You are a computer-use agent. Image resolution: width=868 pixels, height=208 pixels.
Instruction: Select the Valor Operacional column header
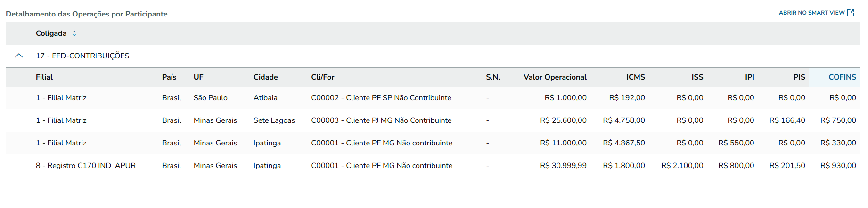click(x=555, y=77)
